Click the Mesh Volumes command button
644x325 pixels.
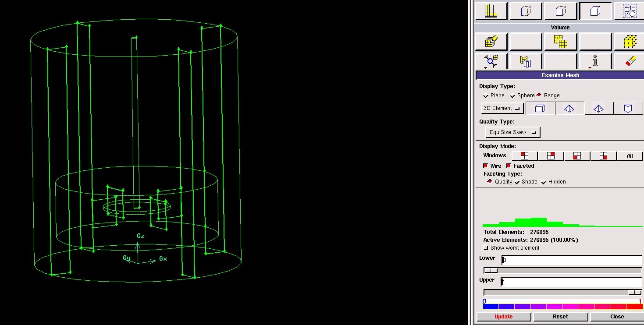[x=491, y=42]
